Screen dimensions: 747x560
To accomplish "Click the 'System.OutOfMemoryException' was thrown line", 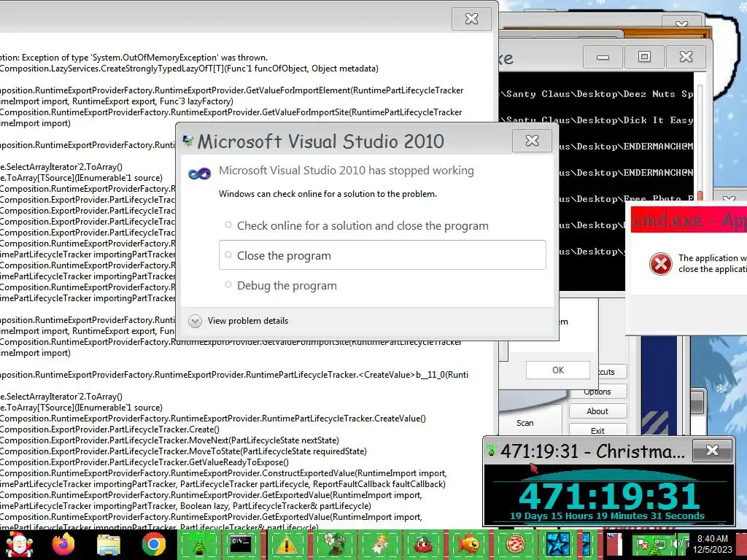I will click(x=134, y=58).
